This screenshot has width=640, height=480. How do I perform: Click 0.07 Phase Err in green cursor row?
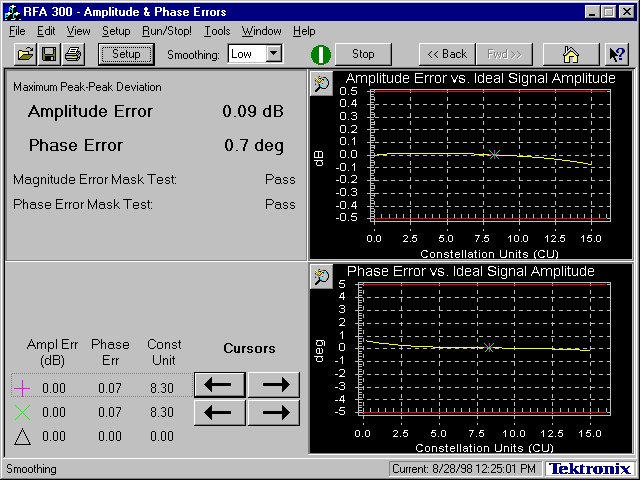tap(110, 412)
